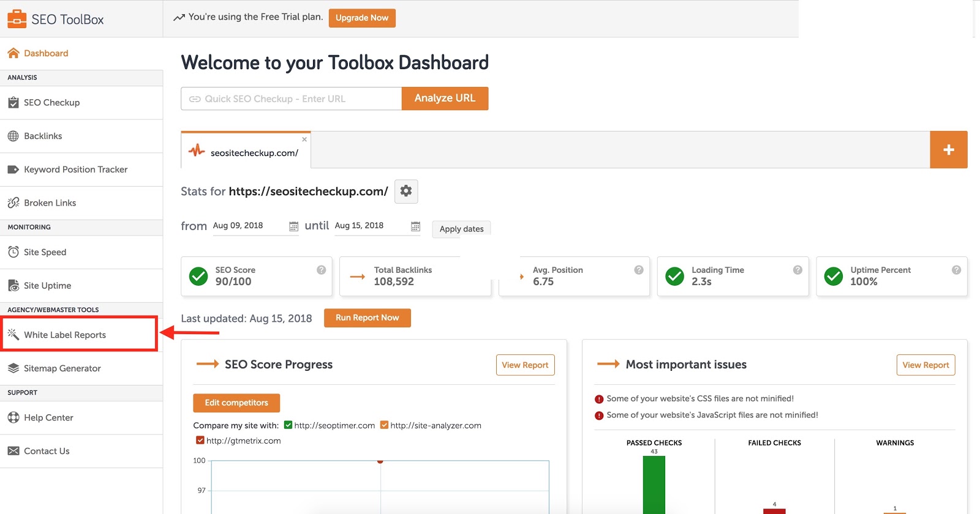Click the Upgrade Now button
This screenshot has width=980, height=514.
point(362,18)
